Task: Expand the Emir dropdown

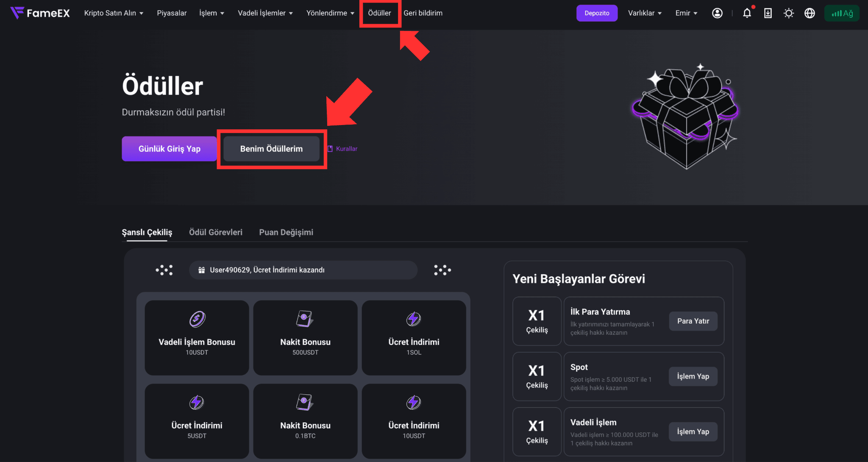Action: point(686,13)
